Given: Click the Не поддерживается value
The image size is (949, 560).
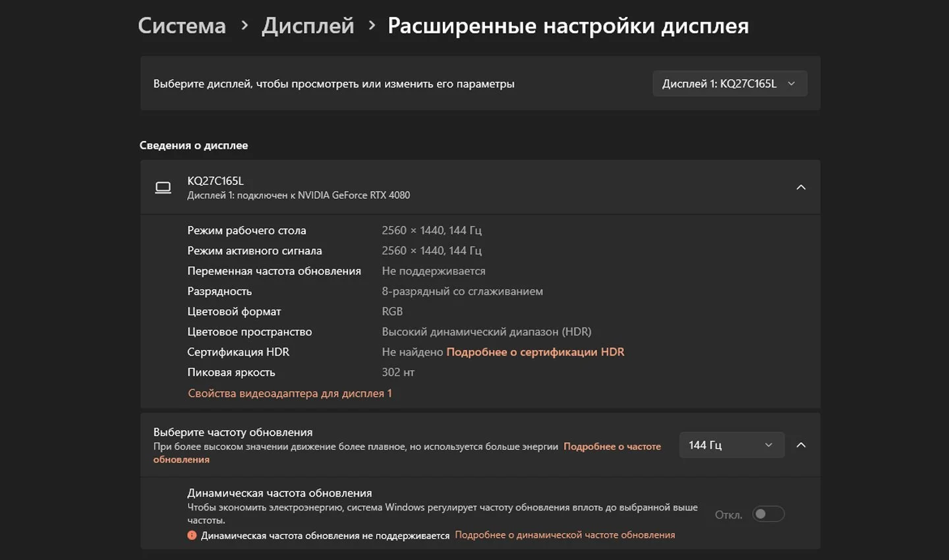Looking at the screenshot, I should pyautogui.click(x=434, y=271).
